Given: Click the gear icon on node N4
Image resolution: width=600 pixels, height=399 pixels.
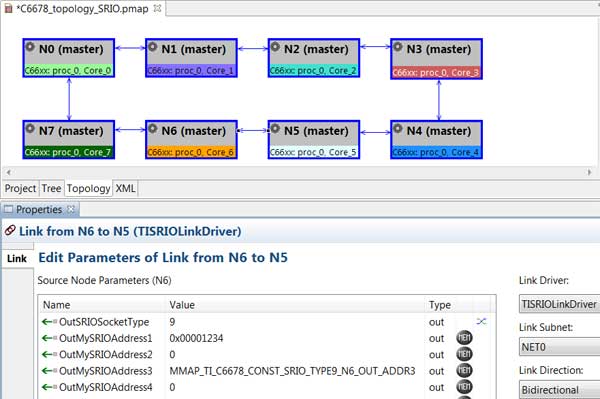Looking at the screenshot, I should (x=398, y=129).
